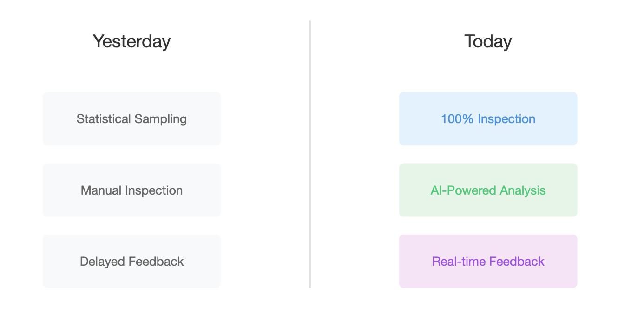Select the Delayed Feedback card
Image resolution: width=644 pixels, height=327 pixels.
(x=132, y=261)
